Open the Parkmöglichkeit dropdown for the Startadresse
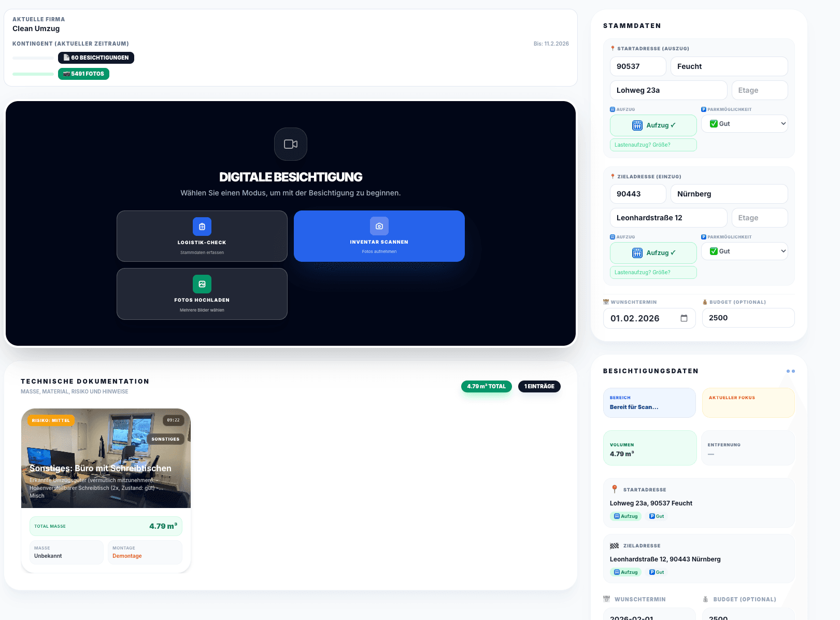Screen dimensions: 840x620 [744, 123]
